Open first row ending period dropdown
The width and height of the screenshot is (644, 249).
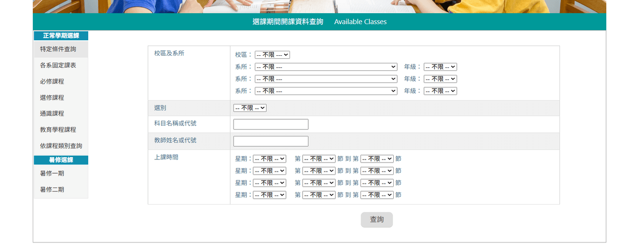[x=377, y=158]
